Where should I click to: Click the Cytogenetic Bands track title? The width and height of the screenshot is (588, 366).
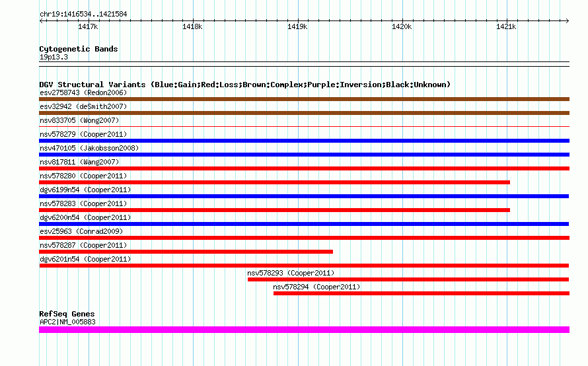click(79, 49)
